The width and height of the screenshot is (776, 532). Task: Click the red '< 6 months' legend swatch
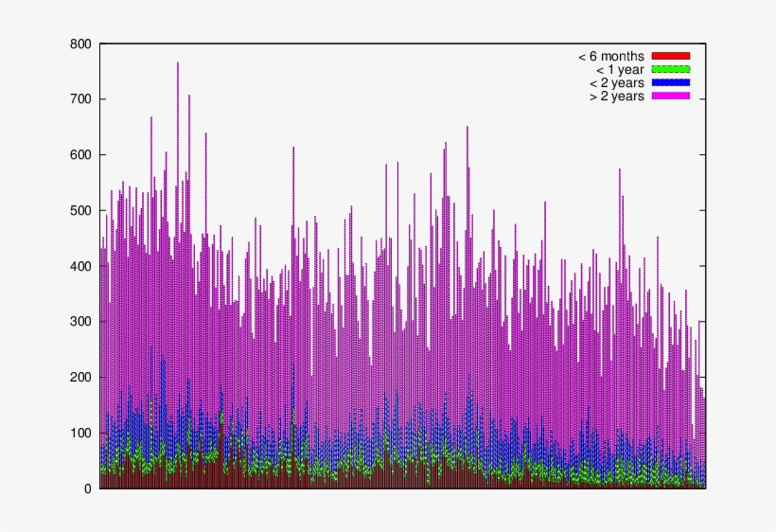(671, 56)
